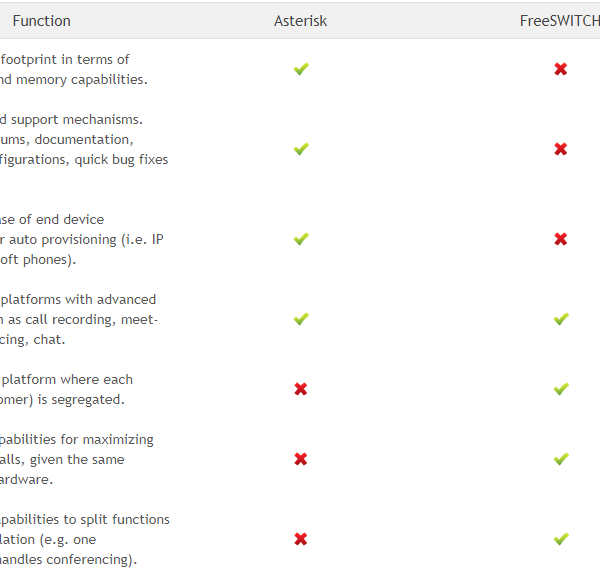Click FreeSWITCH red cross for memory footprint row
The image size is (600, 577).
pyautogui.click(x=561, y=69)
